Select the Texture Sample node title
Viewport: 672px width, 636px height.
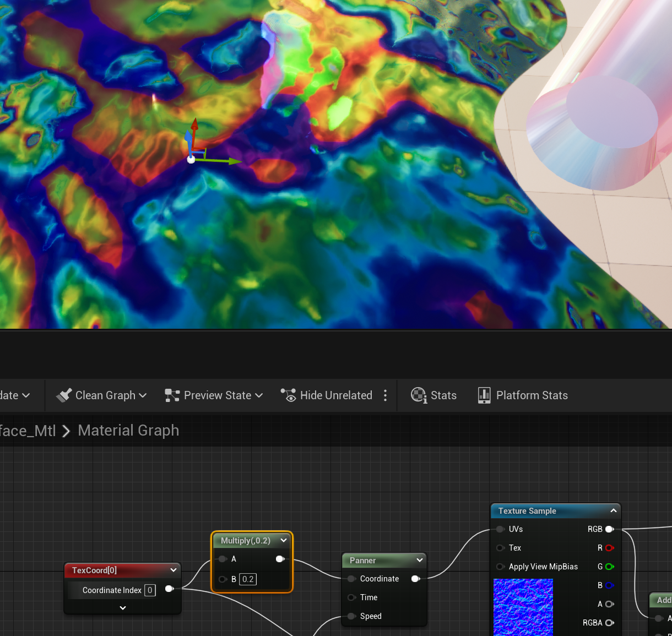point(527,511)
